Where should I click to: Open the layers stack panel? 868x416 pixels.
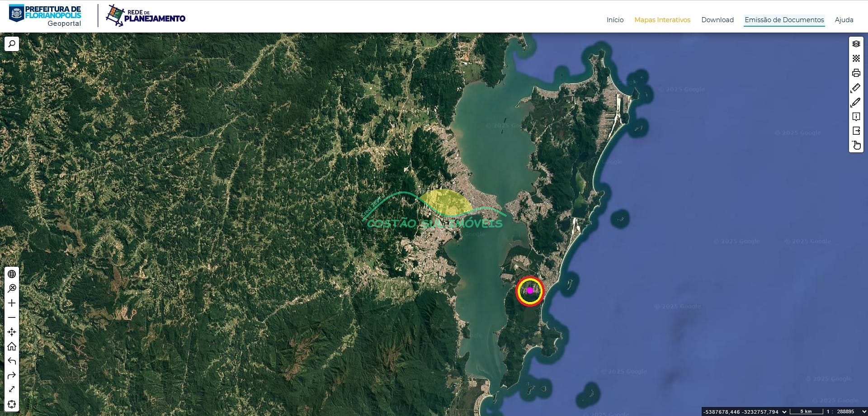[856, 44]
